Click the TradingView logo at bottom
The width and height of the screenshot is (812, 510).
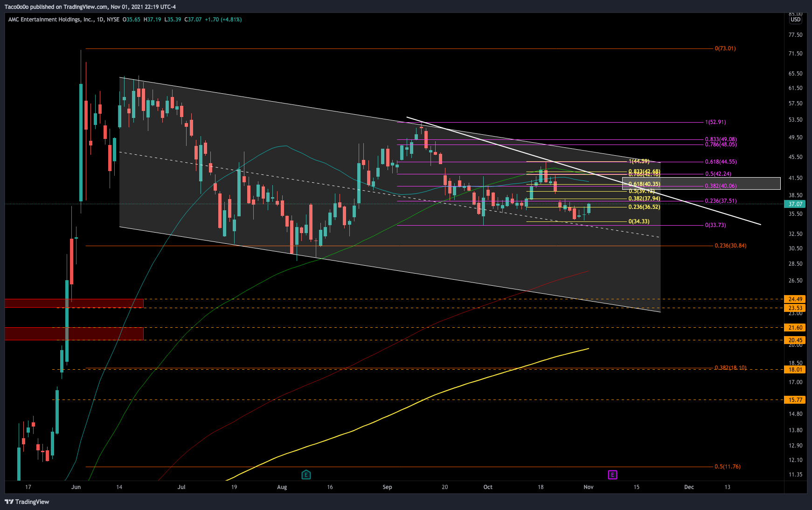click(x=27, y=502)
